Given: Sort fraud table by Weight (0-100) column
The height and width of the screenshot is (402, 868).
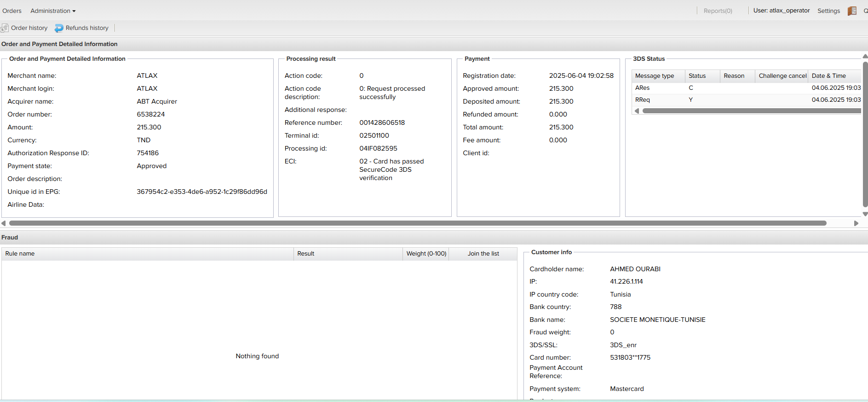Looking at the screenshot, I should (426, 254).
